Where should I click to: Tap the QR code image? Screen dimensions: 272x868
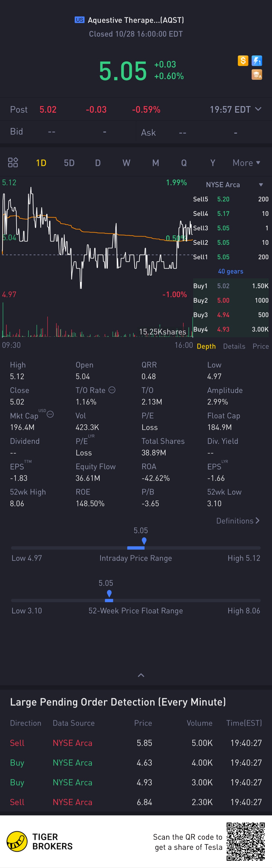[245, 841]
